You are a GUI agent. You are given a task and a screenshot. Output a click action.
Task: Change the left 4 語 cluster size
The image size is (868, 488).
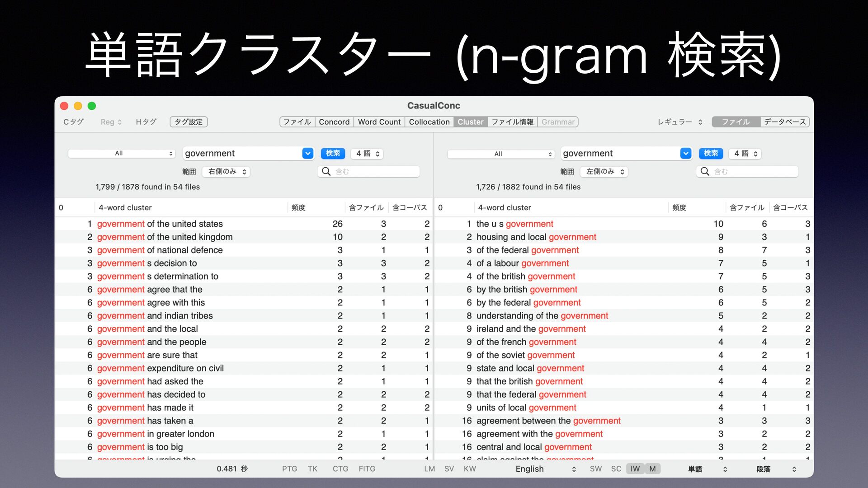368,154
